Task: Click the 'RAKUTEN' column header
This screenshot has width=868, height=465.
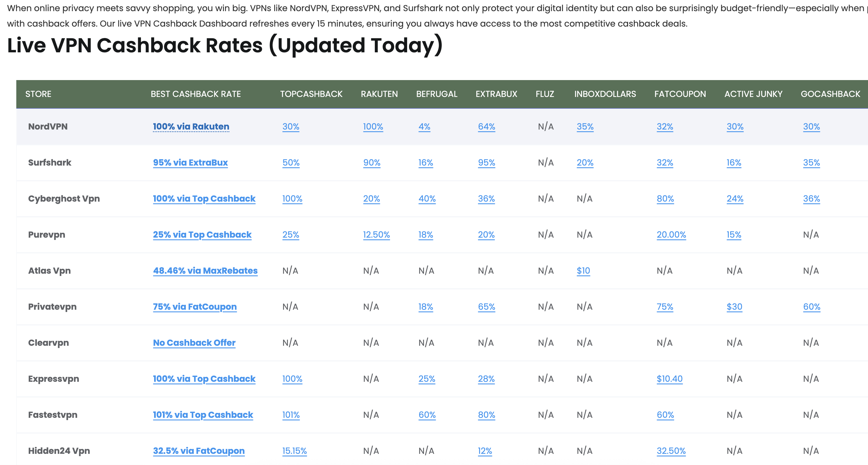Action: pyautogui.click(x=379, y=94)
